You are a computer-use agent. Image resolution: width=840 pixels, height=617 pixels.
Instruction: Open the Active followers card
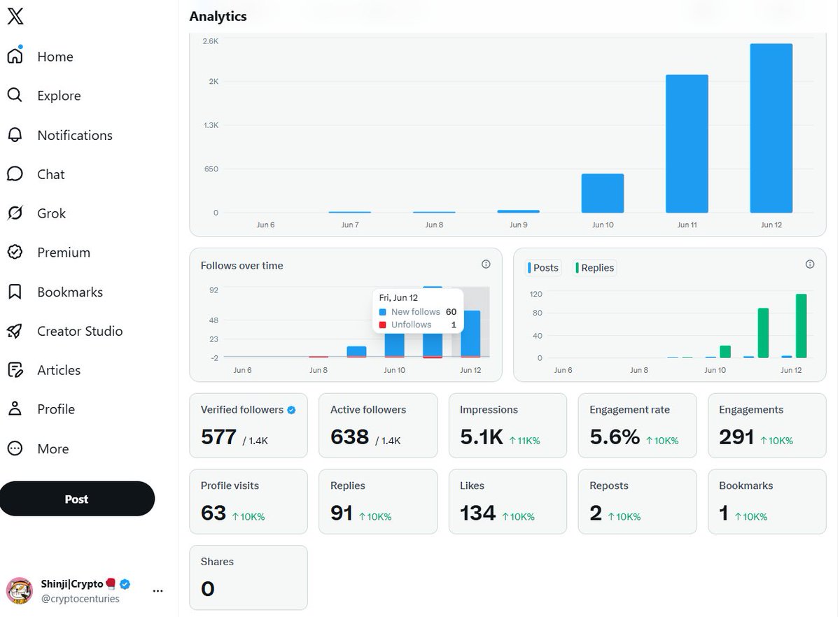pyautogui.click(x=378, y=425)
